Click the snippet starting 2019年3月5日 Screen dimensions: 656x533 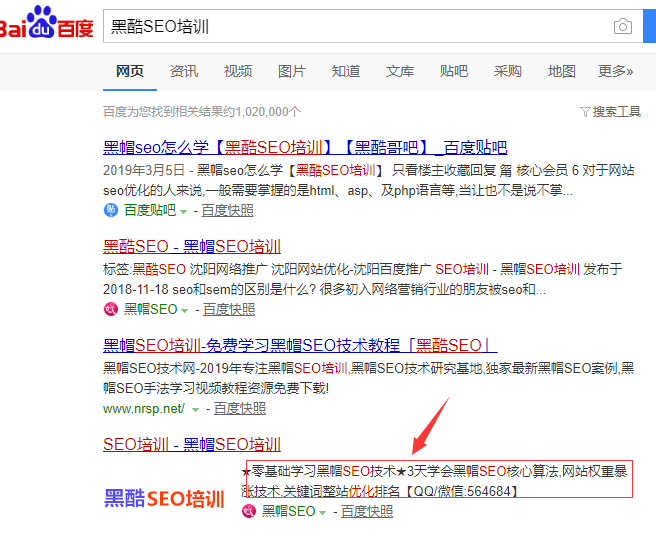(369, 180)
